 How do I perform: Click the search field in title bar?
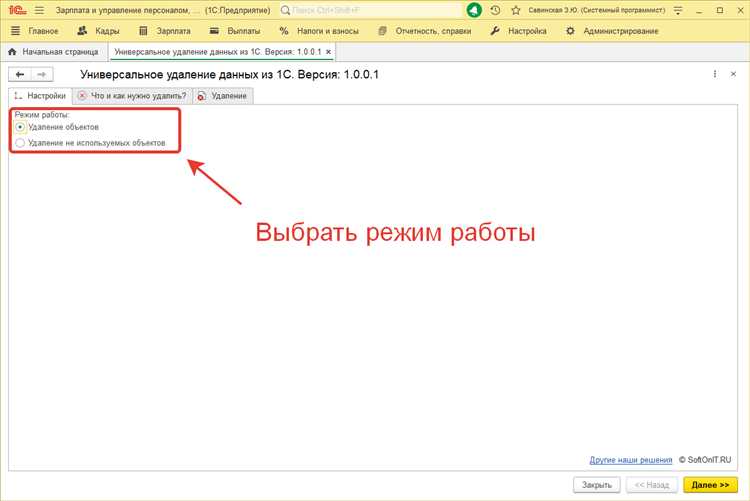pyautogui.click(x=371, y=10)
